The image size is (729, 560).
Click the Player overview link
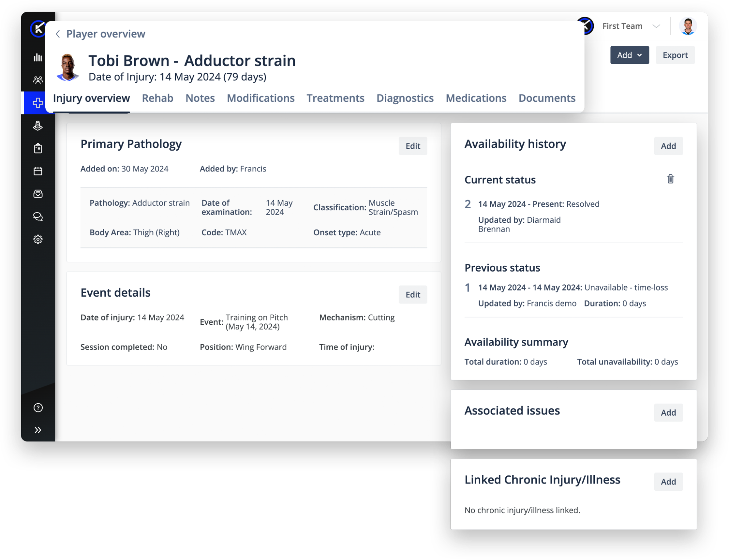pos(106,34)
